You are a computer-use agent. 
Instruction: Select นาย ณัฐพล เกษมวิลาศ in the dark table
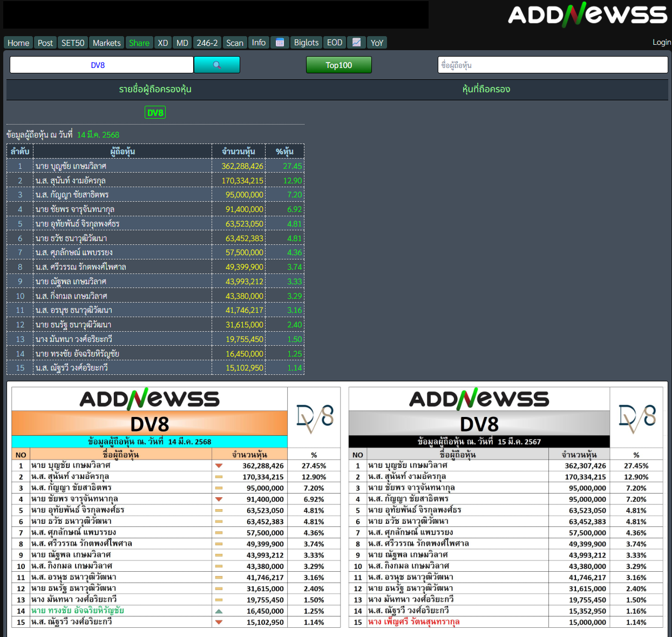[71, 282]
